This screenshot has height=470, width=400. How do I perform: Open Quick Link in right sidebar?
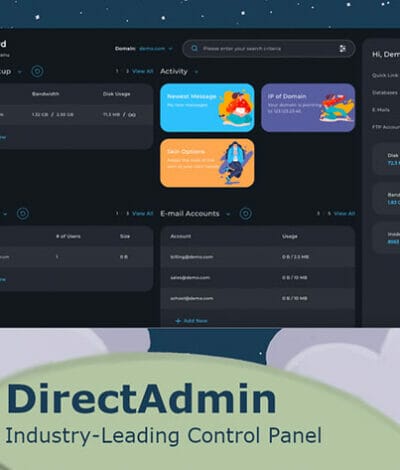pos(385,75)
